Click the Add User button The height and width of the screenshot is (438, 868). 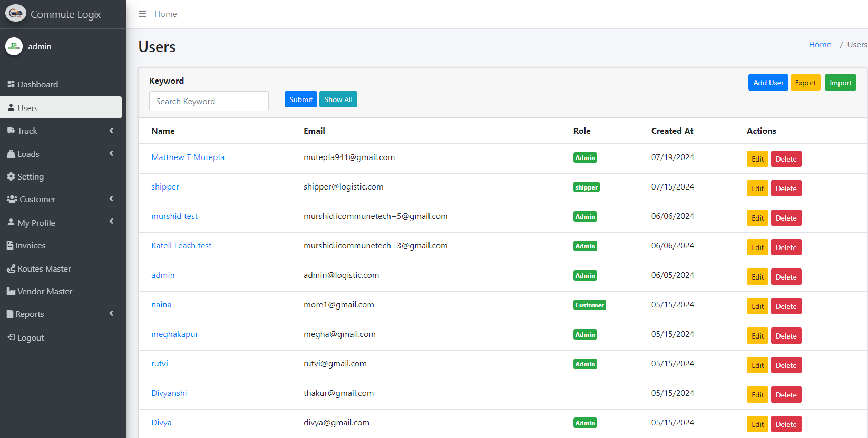[x=768, y=83]
